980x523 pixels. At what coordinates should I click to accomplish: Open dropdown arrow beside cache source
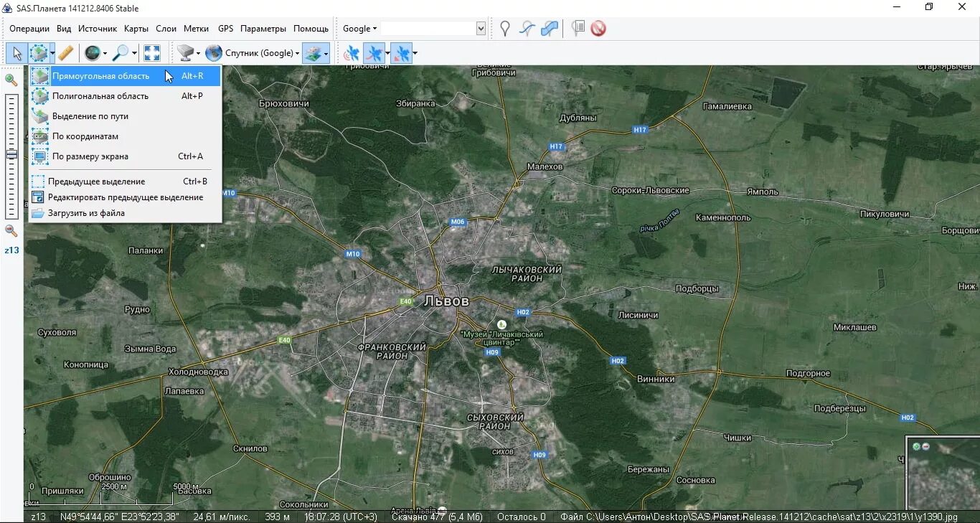(x=199, y=53)
